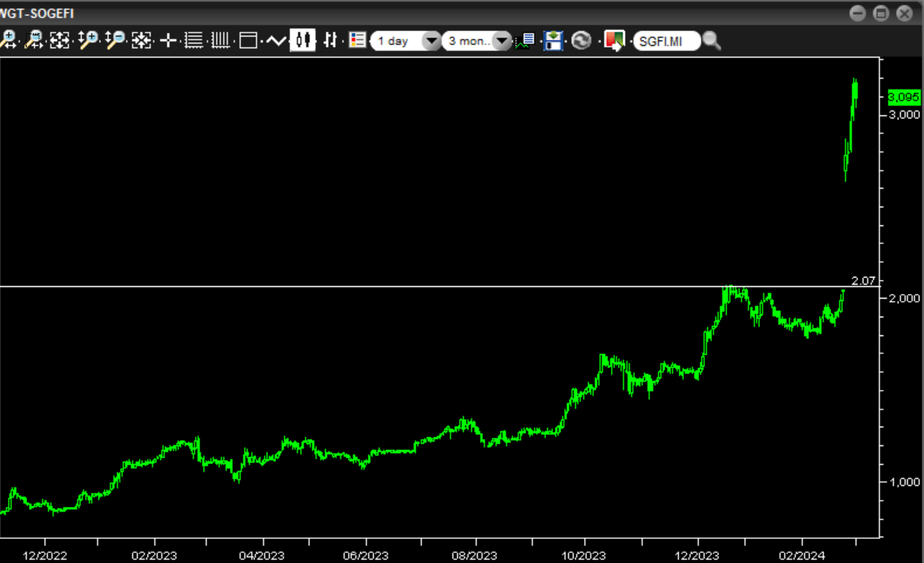This screenshot has height=563, width=924.
Task: Click the 12/2022 date axis label
Action: tap(44, 555)
